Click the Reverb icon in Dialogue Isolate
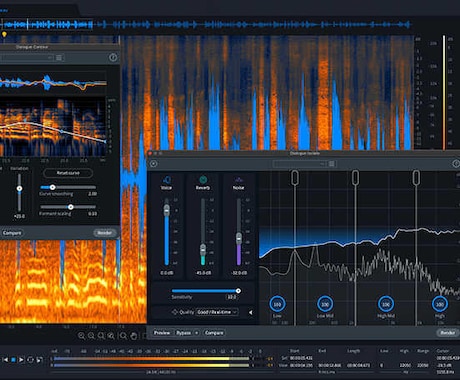The image size is (460, 380). [203, 180]
